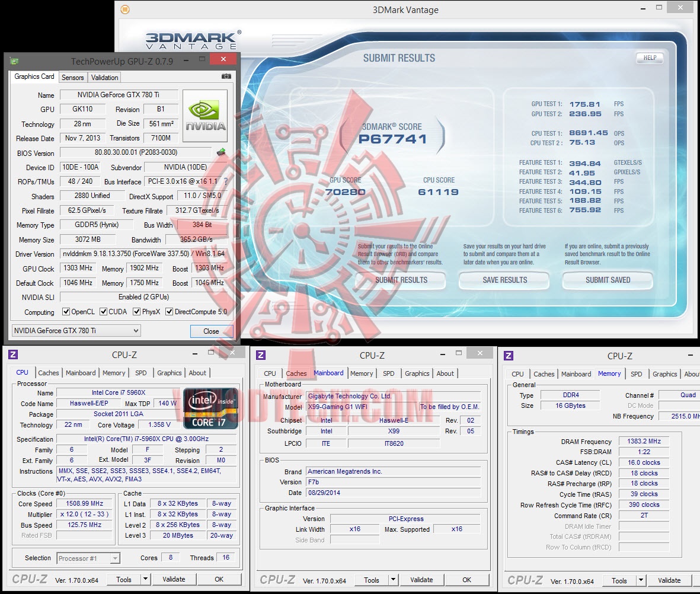Screen dimensions: 700x594
Task: Click the HELP button in 3DMark Vantage
Action: point(650,58)
